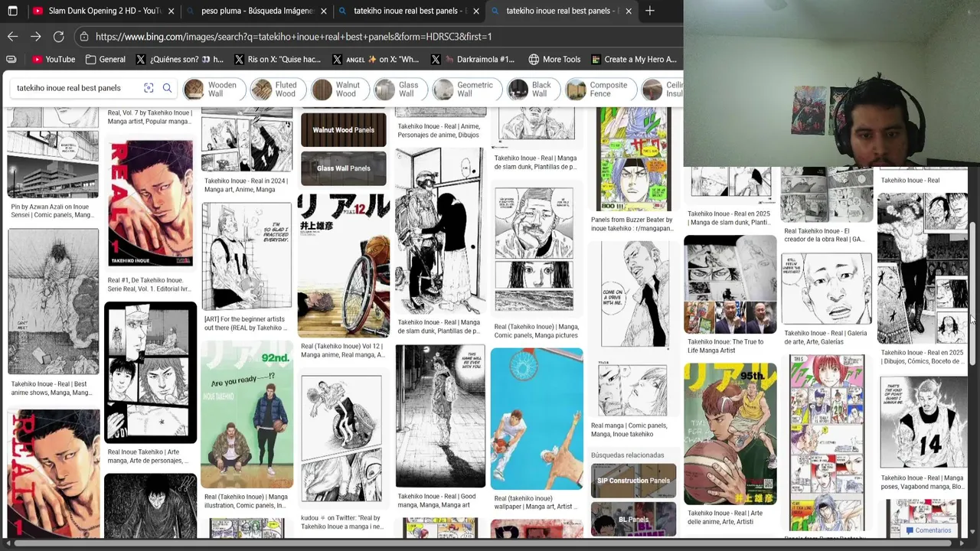This screenshot has height=551, width=980.
Task: Click the leftmost bookmarks bar icon
Action: click(x=11, y=59)
